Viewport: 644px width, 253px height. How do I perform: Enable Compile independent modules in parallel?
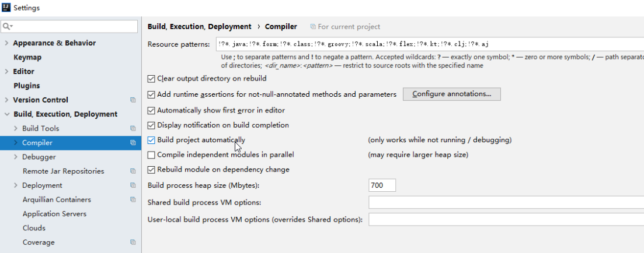tap(151, 155)
